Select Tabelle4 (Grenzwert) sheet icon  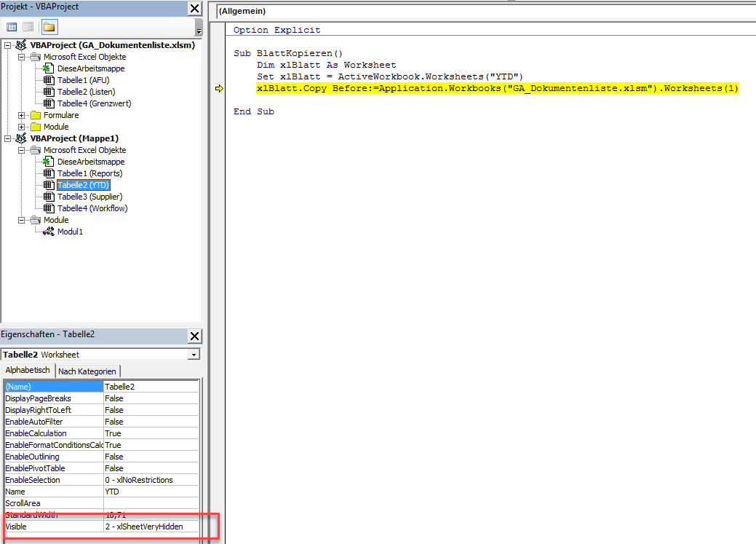[49, 103]
